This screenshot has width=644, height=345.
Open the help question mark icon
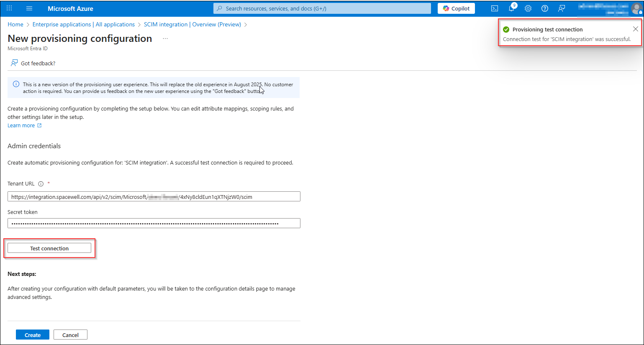pyautogui.click(x=545, y=8)
